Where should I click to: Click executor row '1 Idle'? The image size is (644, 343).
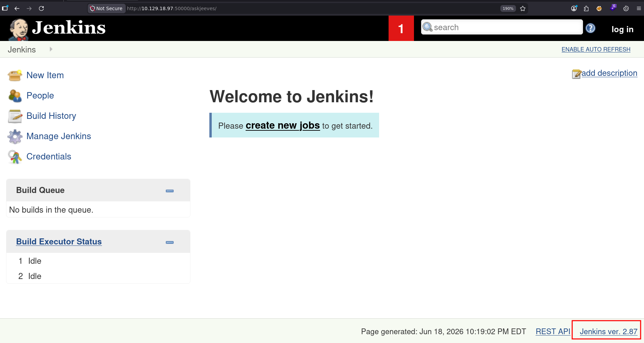[x=98, y=261]
